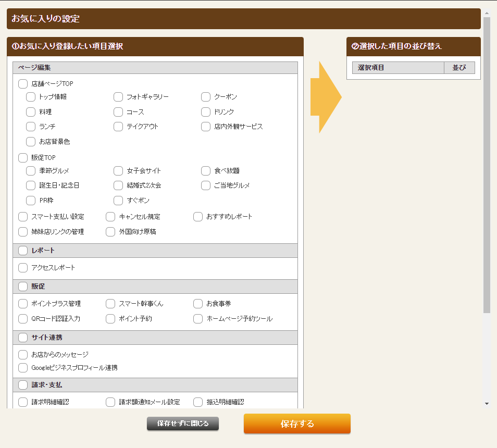
Task: Enable the ドリンク checkbox
Action: (x=206, y=111)
